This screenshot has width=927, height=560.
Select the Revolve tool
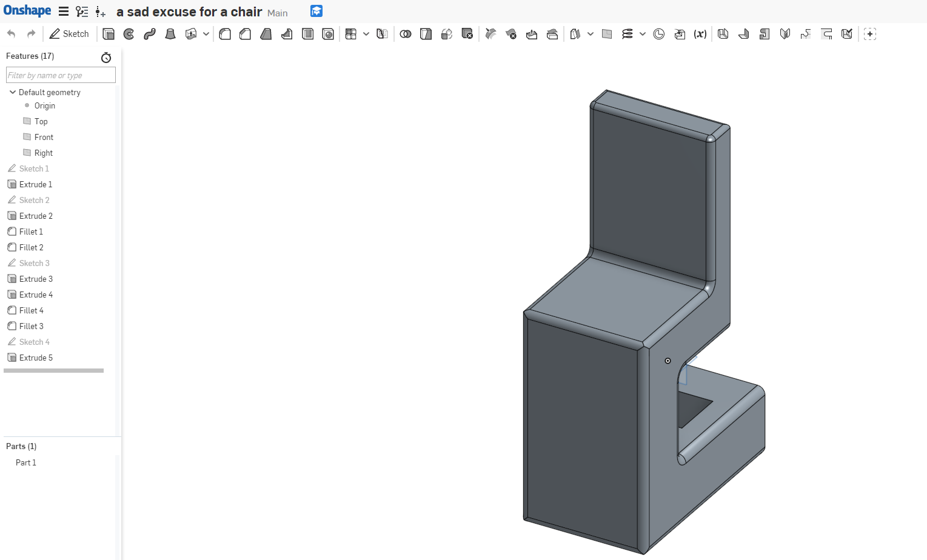(x=129, y=34)
